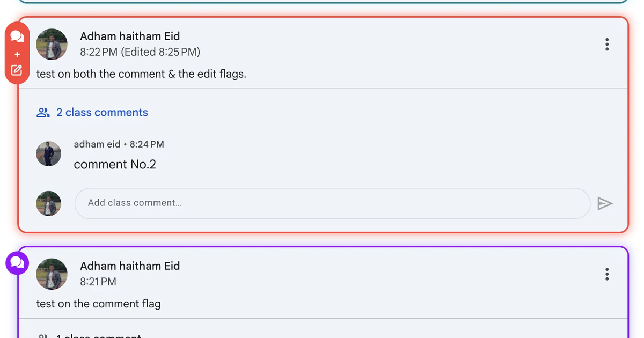Viewport: 644px width, 338px height.
Task: Click the comment text 'comment No.2'
Action: (115, 164)
